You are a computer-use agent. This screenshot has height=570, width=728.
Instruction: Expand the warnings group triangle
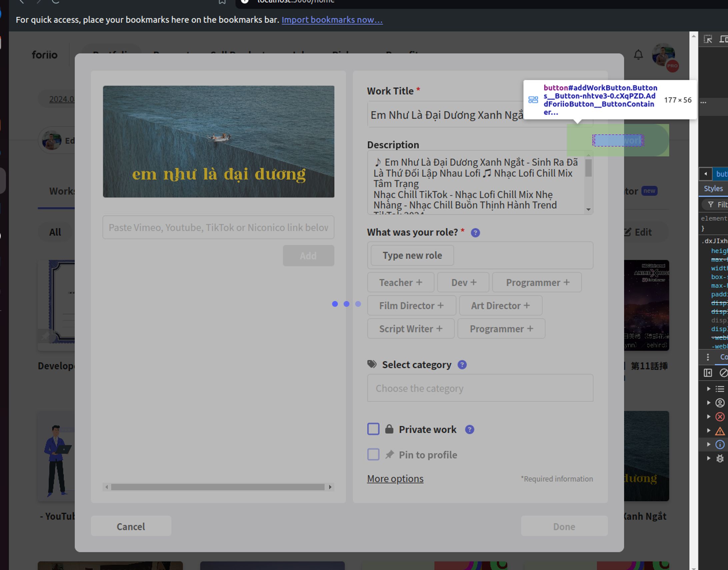click(x=709, y=431)
